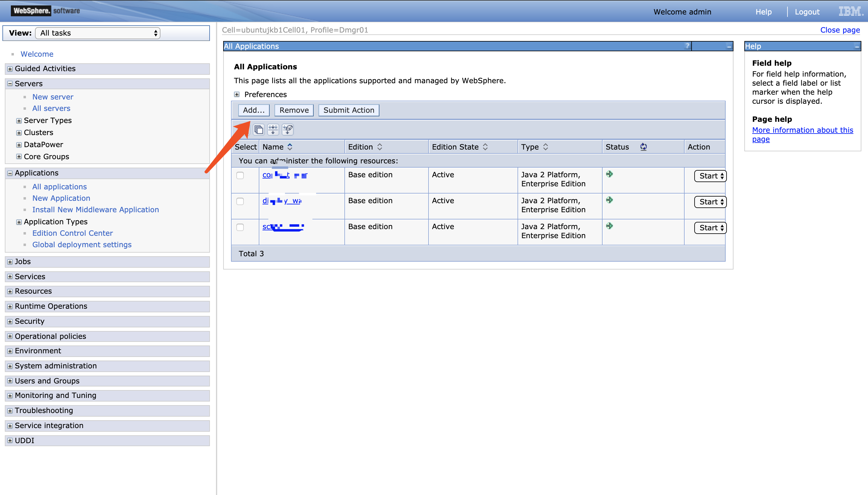The width and height of the screenshot is (868, 495).
Task: Check the first application row checkbox
Action: 240,175
